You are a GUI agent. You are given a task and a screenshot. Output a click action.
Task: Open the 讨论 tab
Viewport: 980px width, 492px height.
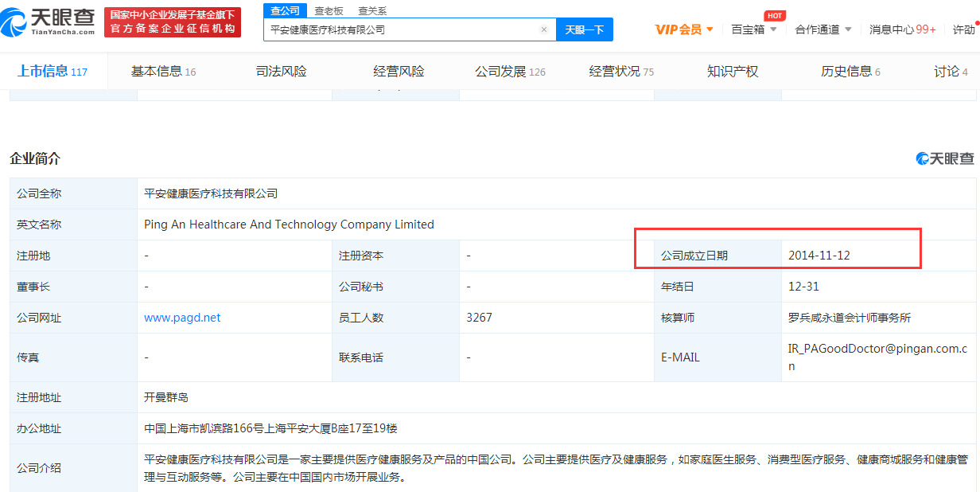click(x=951, y=72)
